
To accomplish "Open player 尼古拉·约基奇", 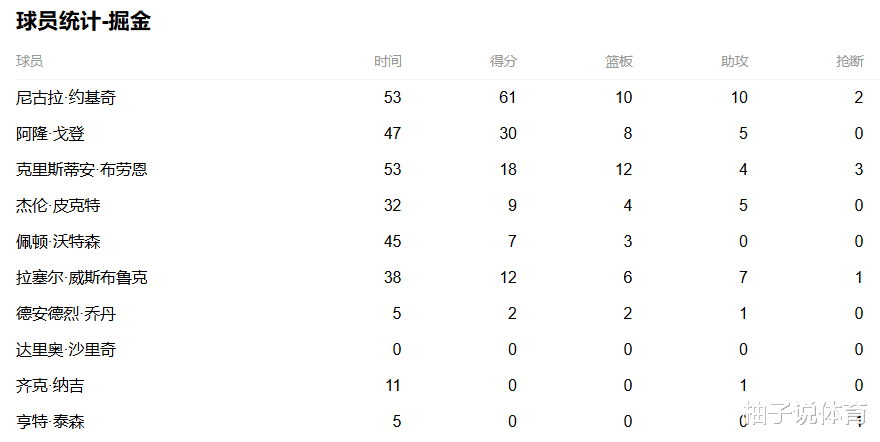I will (66, 98).
